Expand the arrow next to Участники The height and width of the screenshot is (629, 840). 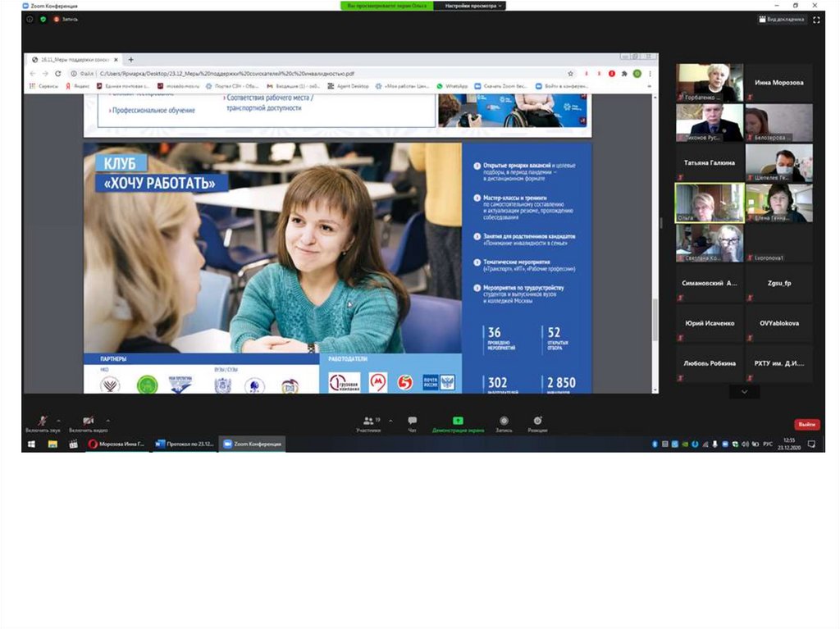coord(390,422)
